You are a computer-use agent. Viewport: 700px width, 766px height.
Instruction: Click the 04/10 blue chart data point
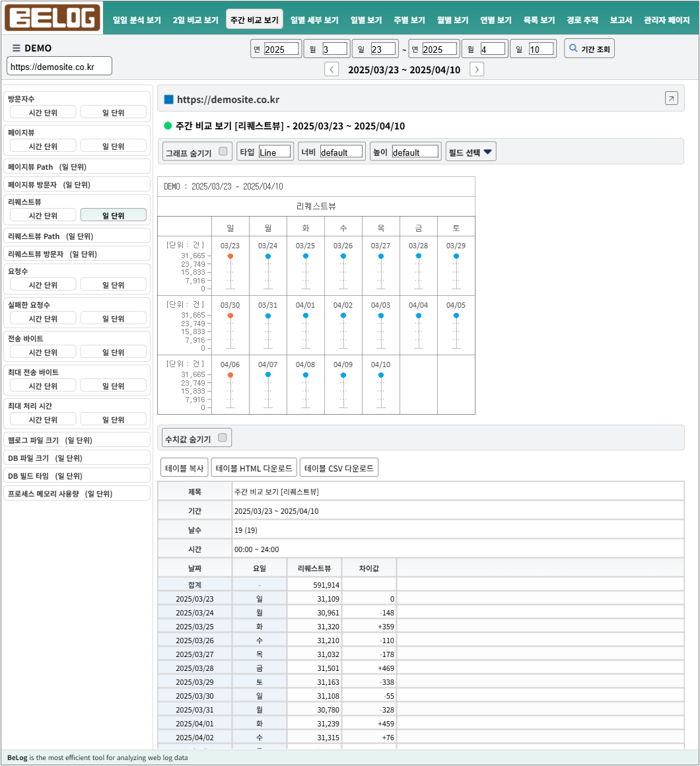pyautogui.click(x=380, y=375)
